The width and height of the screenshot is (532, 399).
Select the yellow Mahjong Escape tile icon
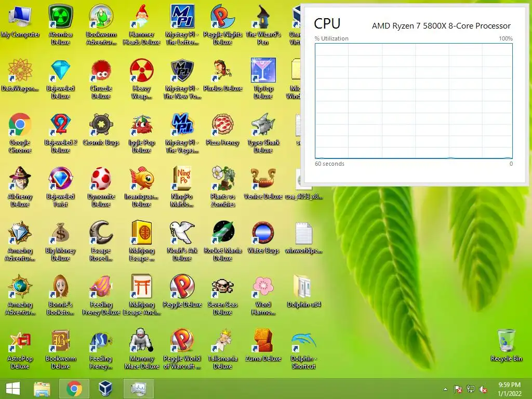tap(141, 233)
